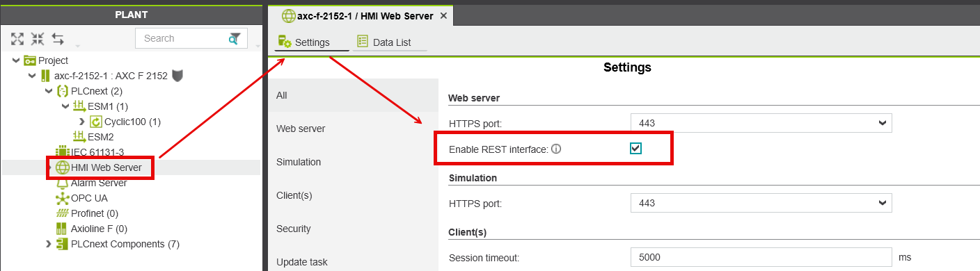The width and height of the screenshot is (980, 271).
Task: Switch to the Settings tab
Action: click(311, 42)
